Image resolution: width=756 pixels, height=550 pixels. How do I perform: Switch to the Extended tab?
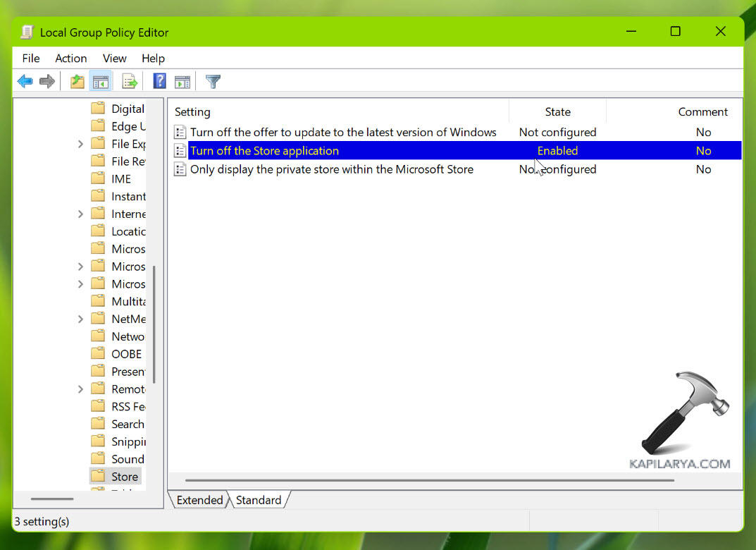[x=199, y=500]
